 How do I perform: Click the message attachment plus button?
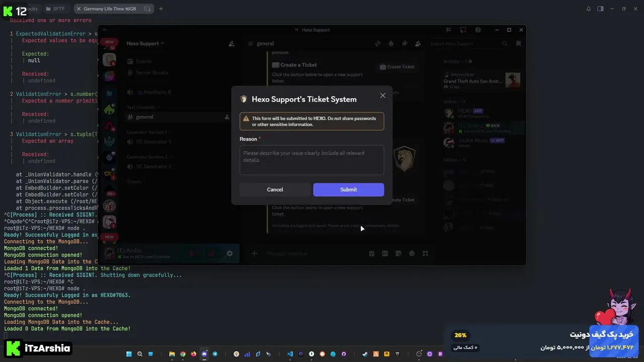pyautogui.click(x=254, y=254)
